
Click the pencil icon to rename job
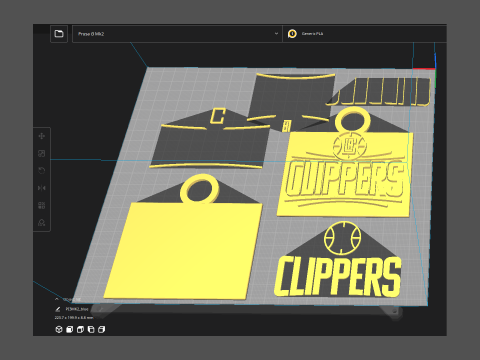[x=58, y=309]
